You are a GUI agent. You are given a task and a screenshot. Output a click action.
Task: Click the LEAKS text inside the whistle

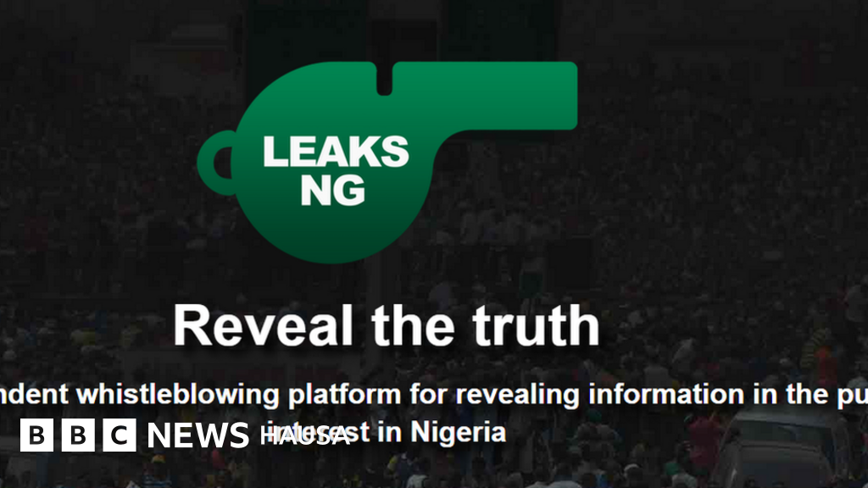(x=336, y=152)
